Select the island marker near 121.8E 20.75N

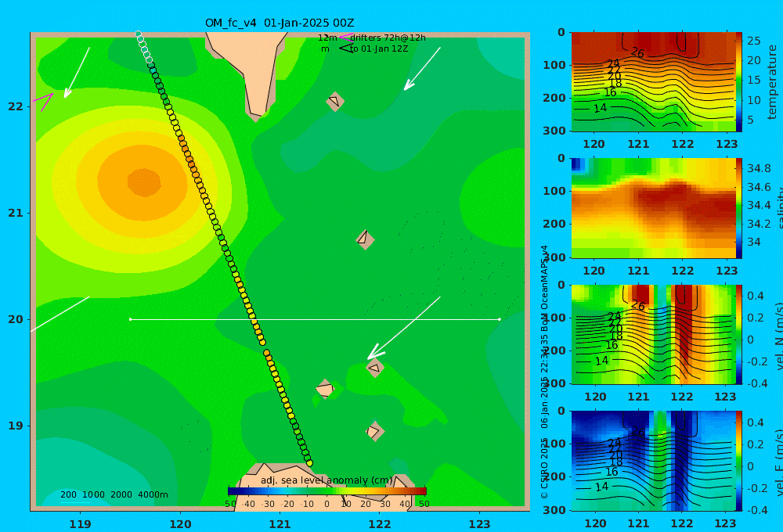point(365,239)
